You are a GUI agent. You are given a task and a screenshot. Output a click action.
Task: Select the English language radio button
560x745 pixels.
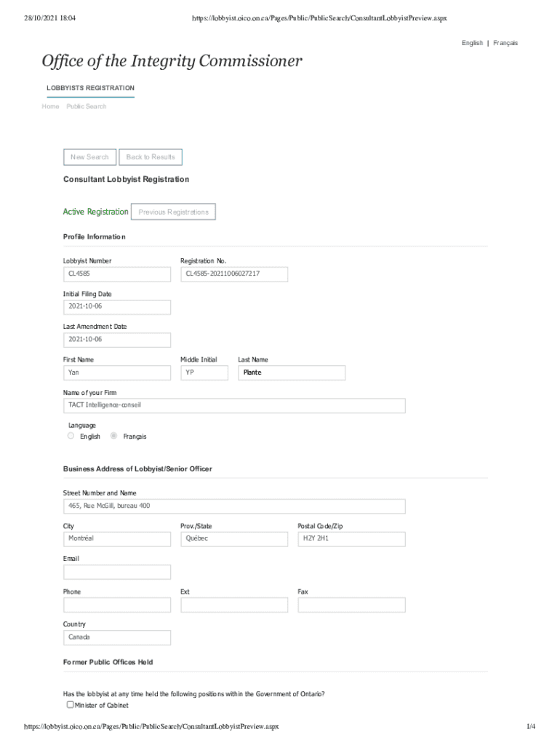click(x=71, y=435)
